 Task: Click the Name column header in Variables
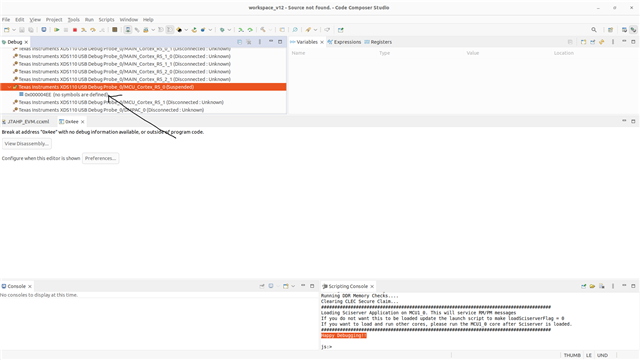coord(298,53)
